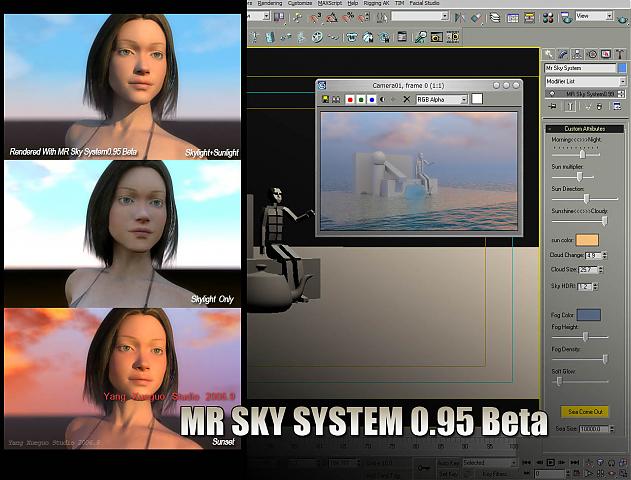Click the Fog Color swatch

point(589,315)
